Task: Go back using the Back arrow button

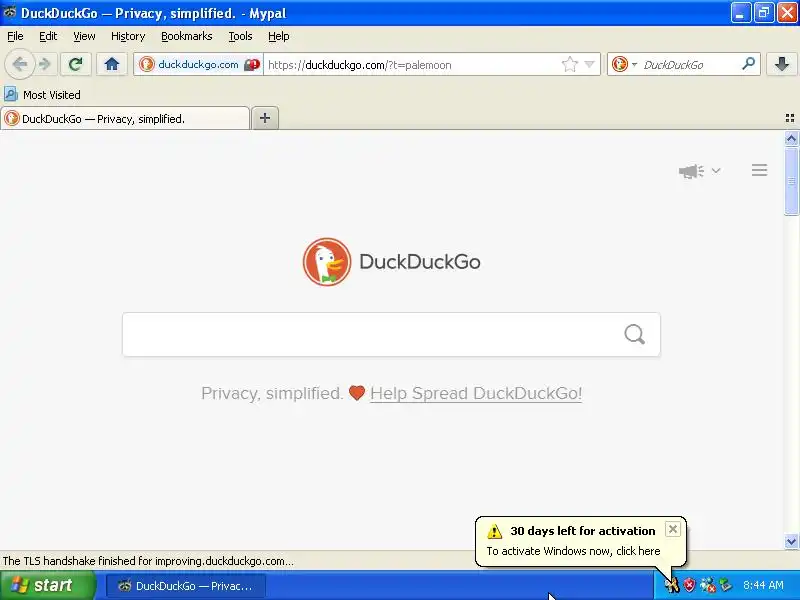Action: (x=20, y=64)
